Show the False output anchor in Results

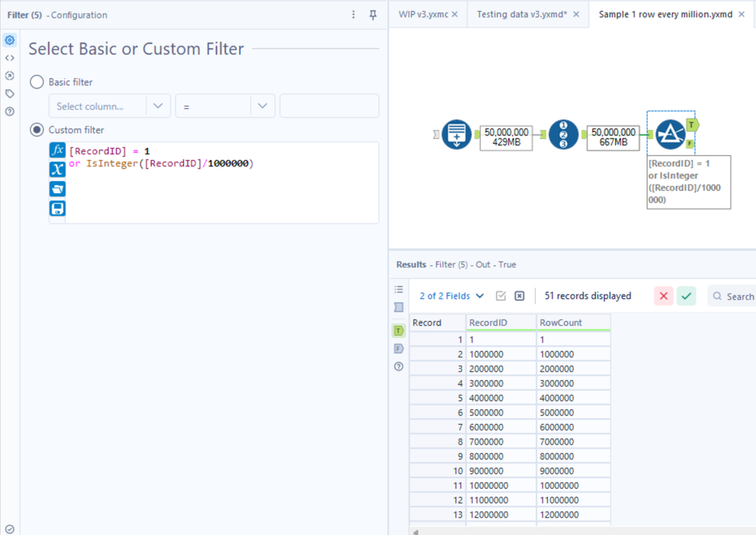399,349
